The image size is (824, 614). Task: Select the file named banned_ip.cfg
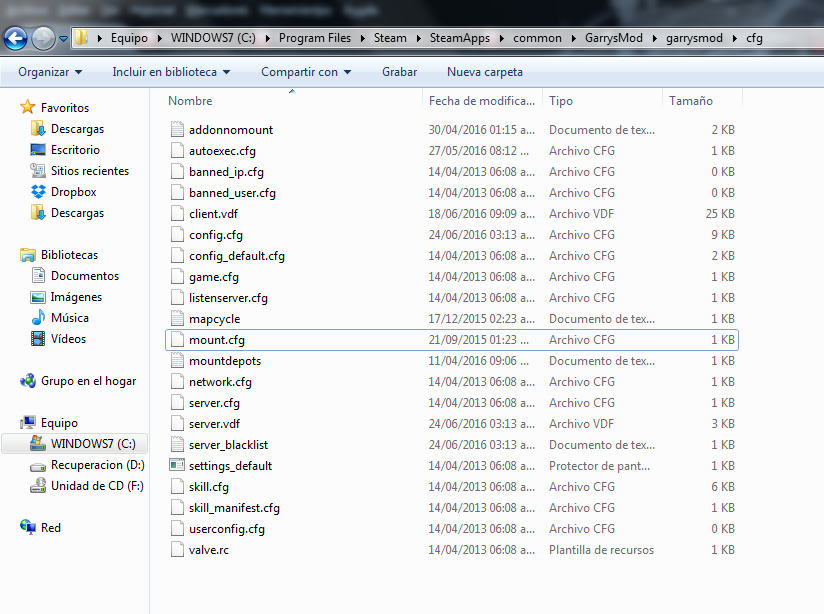[226, 172]
